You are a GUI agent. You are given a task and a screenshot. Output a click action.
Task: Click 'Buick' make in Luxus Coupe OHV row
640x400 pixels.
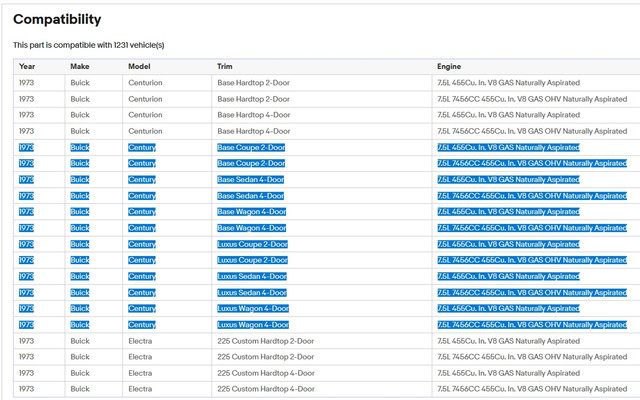click(x=80, y=260)
